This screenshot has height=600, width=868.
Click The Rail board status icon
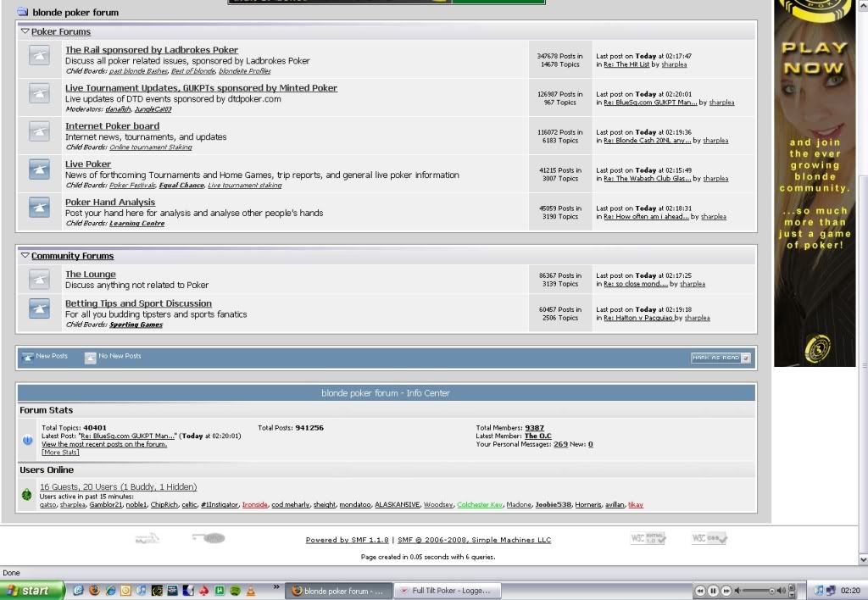(39, 55)
